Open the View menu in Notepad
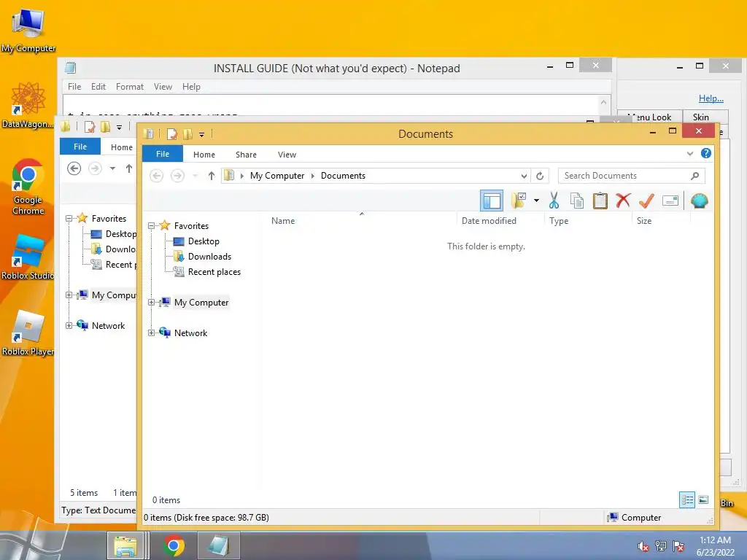Image resolution: width=747 pixels, height=560 pixels. click(x=163, y=87)
